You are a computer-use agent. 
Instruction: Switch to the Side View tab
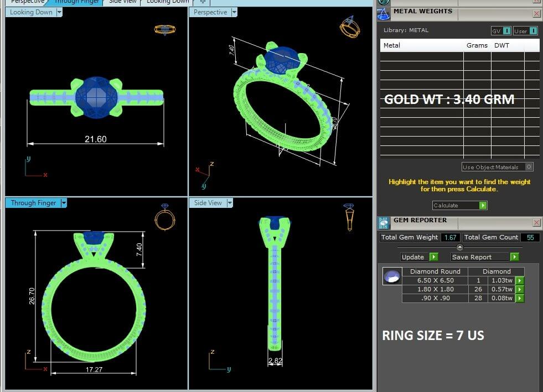(x=122, y=2)
